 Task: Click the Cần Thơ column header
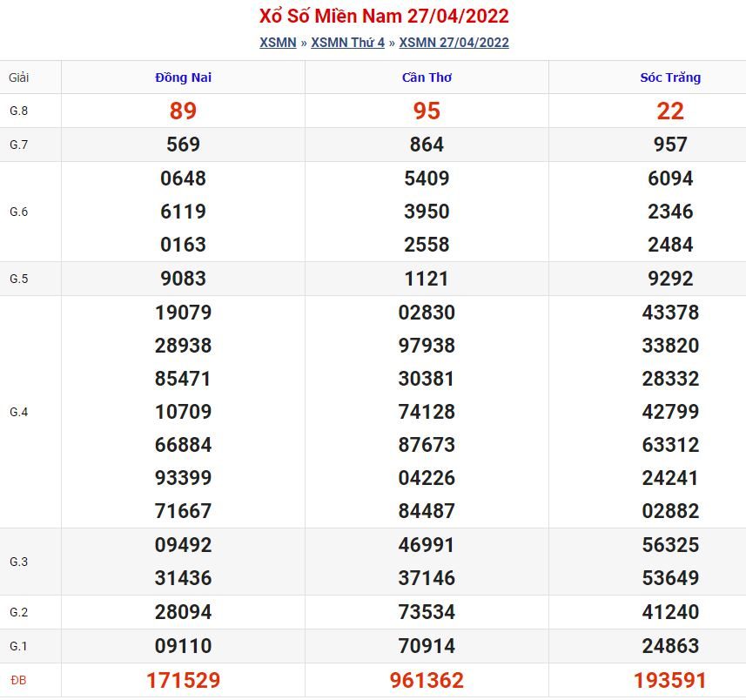(427, 77)
